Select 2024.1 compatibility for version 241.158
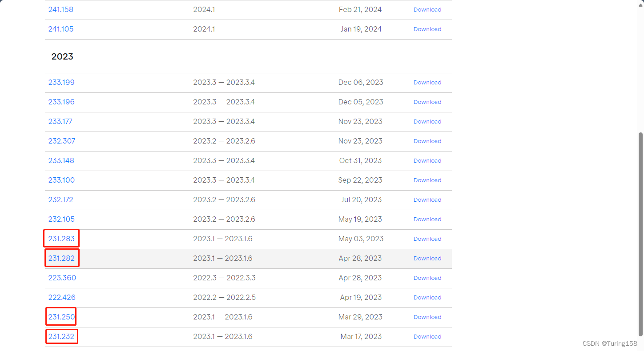 [204, 9]
